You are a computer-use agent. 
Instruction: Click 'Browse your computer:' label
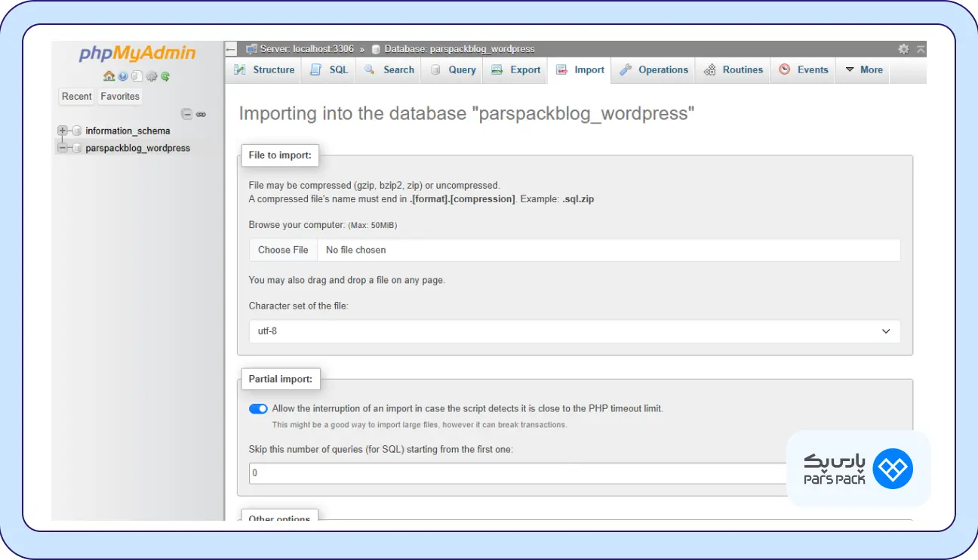[297, 225]
